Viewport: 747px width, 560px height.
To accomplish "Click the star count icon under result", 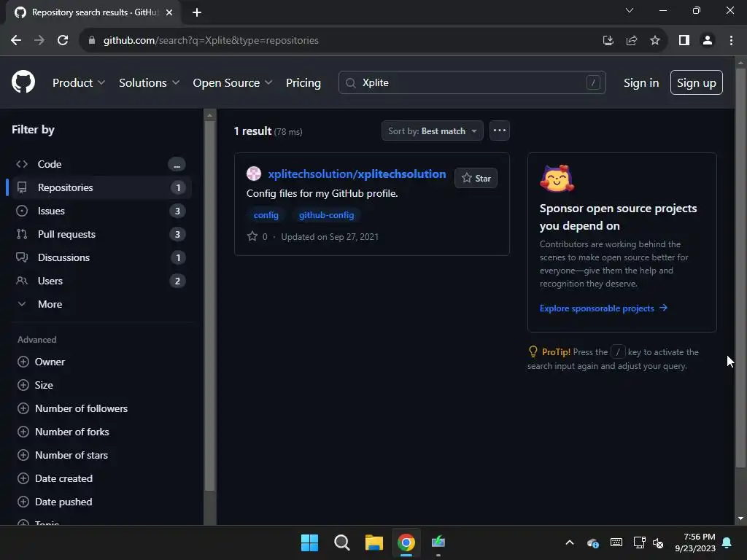I will tap(252, 236).
